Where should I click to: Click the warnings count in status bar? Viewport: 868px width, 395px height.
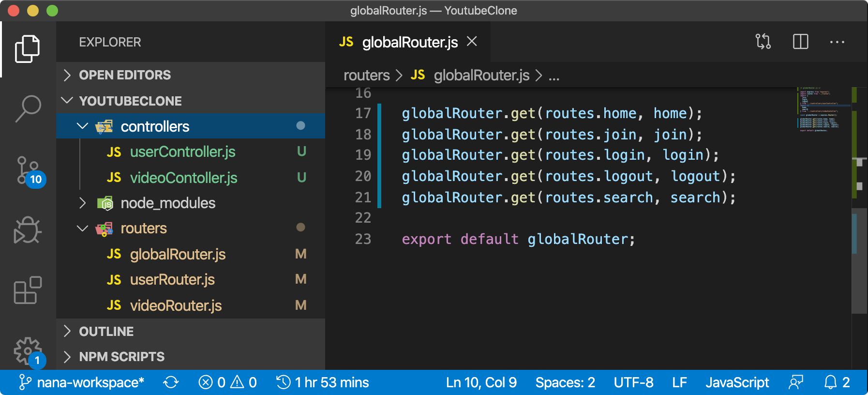click(x=244, y=382)
